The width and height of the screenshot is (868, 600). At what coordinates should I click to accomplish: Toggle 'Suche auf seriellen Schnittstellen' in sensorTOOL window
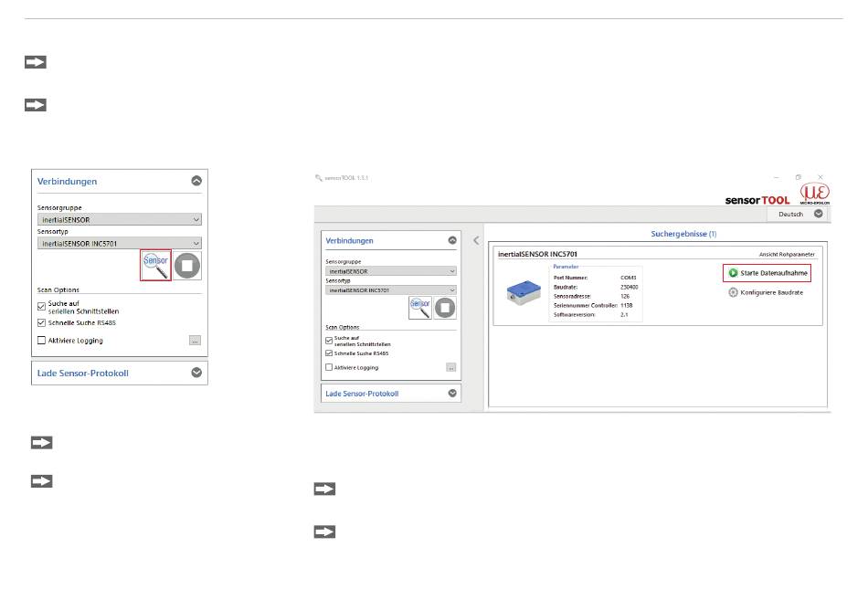329,341
